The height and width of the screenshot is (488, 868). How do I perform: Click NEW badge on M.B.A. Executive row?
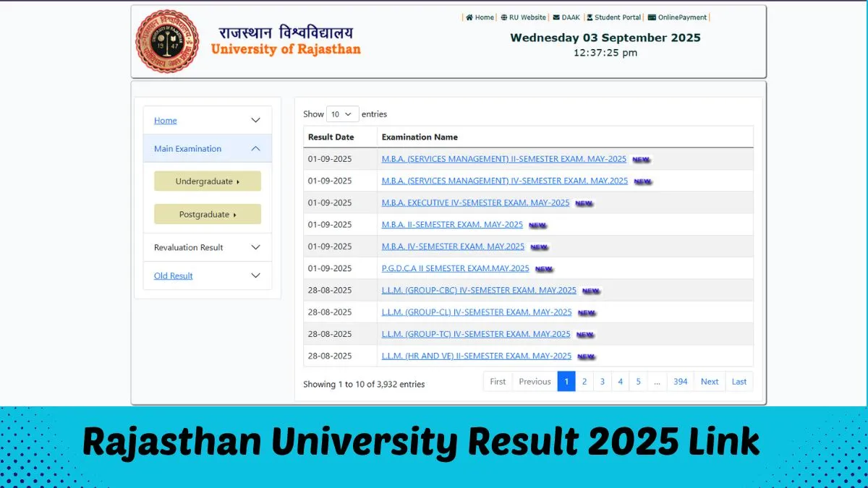tap(584, 204)
